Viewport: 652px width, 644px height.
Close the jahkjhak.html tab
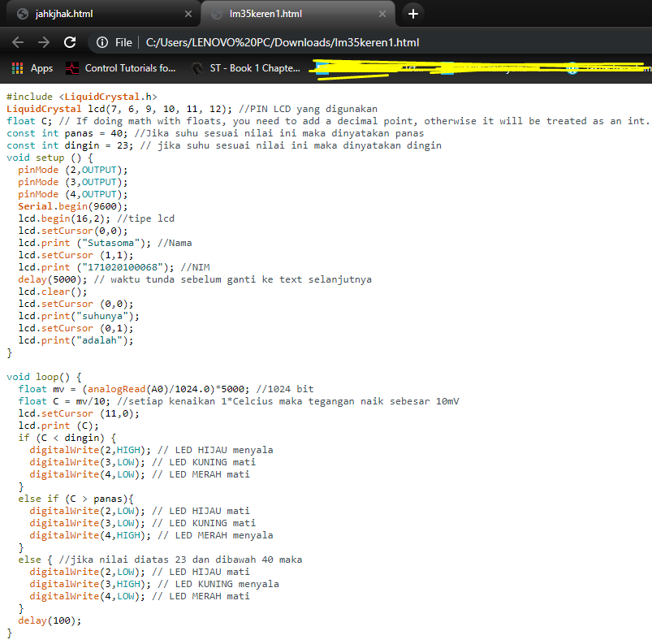[x=189, y=14]
